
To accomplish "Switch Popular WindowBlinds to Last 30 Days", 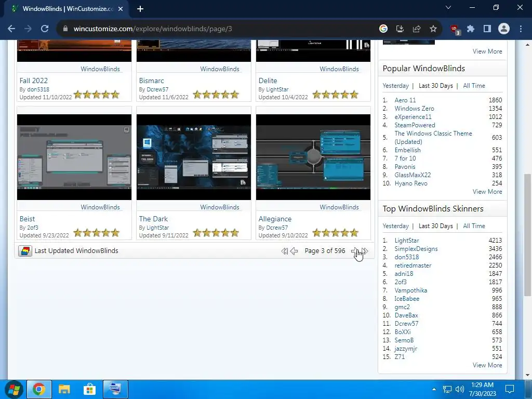I will pyautogui.click(x=436, y=86).
